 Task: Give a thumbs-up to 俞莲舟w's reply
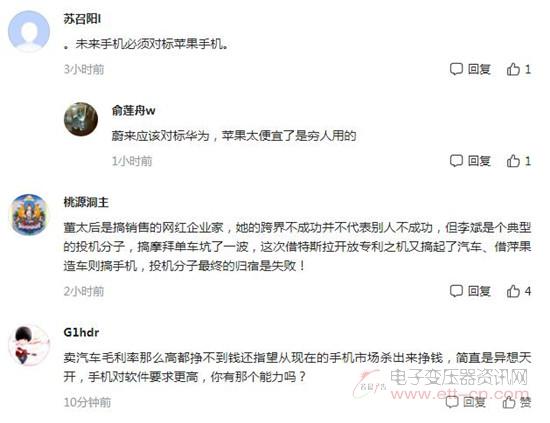click(513, 161)
